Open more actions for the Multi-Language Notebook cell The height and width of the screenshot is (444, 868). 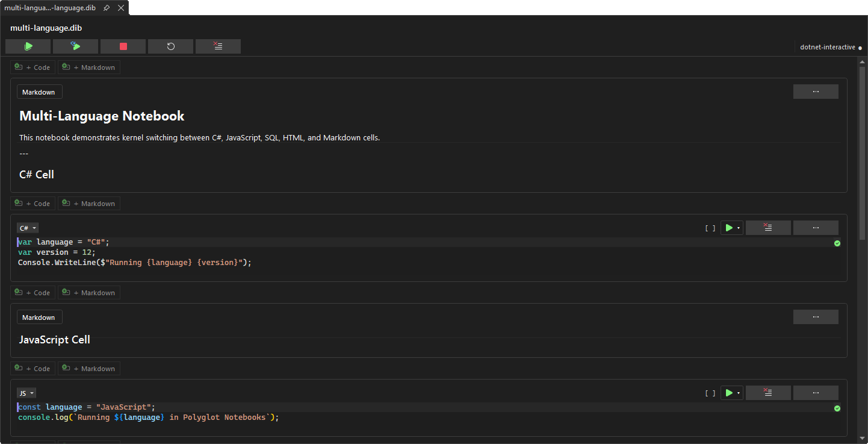click(816, 91)
